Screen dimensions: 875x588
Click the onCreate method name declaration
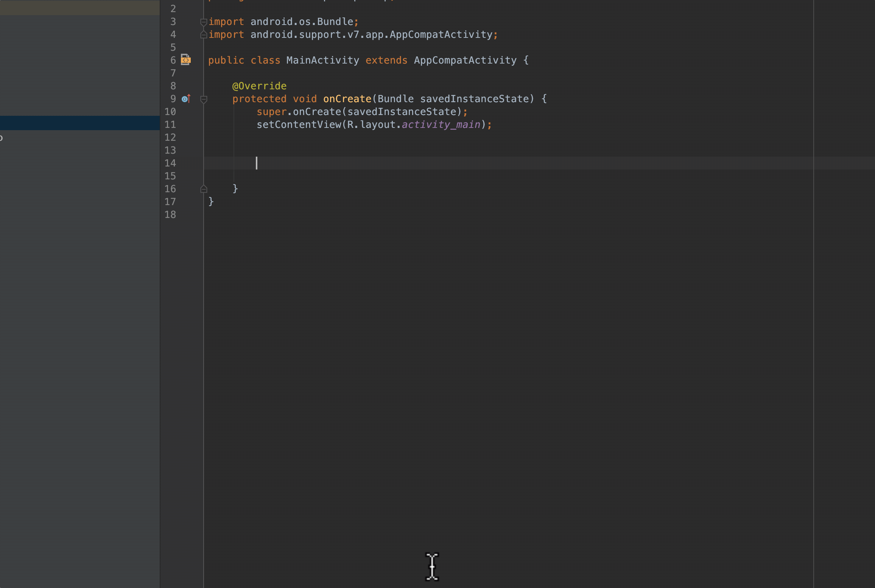[x=347, y=99]
